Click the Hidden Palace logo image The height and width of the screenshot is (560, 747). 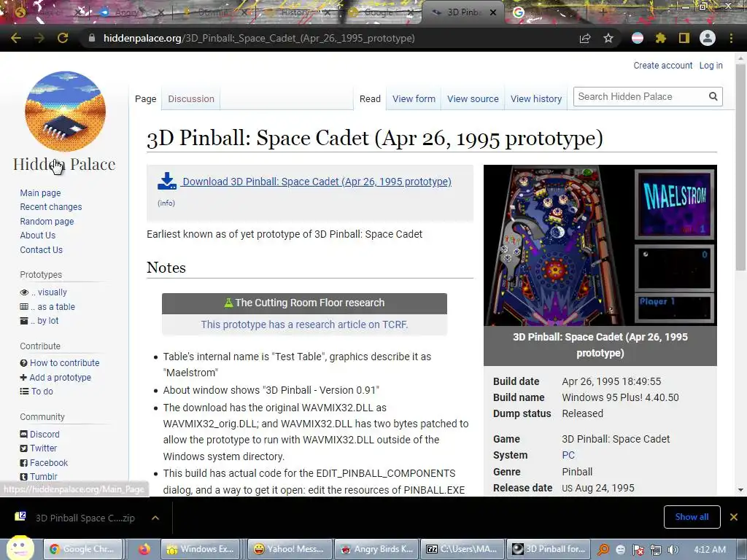coord(65,112)
